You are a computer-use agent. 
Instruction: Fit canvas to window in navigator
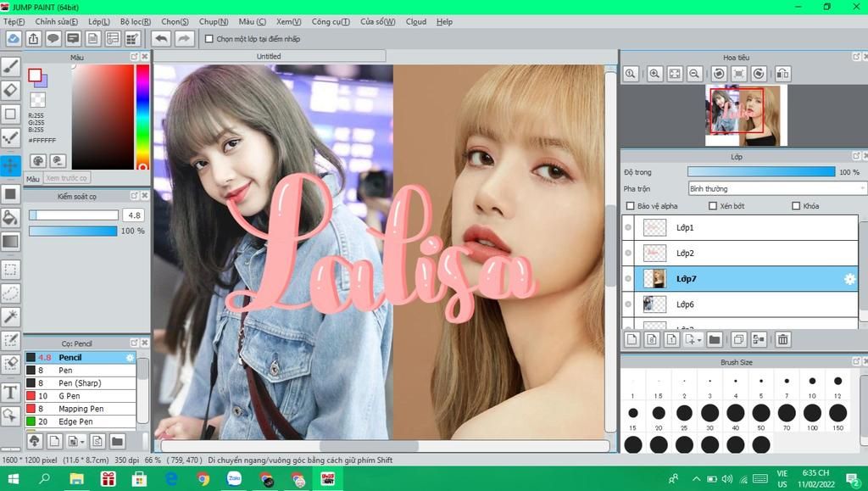(674, 74)
